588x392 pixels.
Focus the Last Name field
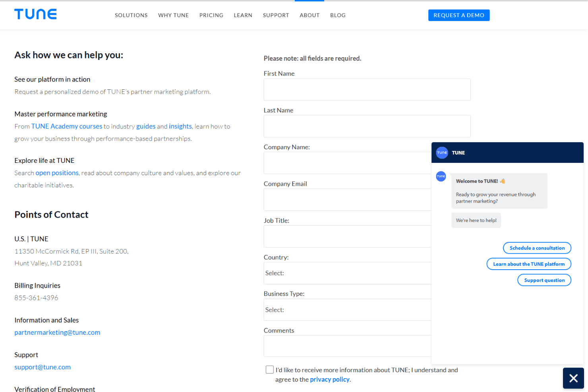coord(367,126)
